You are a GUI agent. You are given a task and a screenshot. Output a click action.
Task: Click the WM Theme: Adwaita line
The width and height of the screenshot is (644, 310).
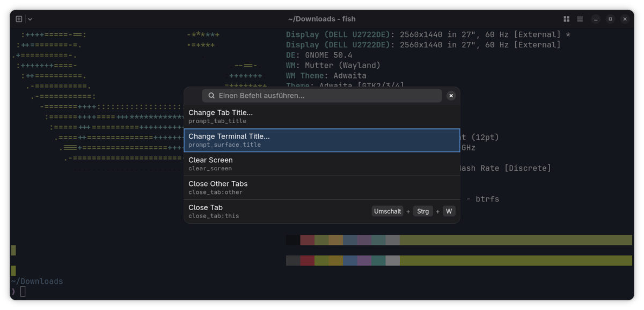(x=326, y=76)
